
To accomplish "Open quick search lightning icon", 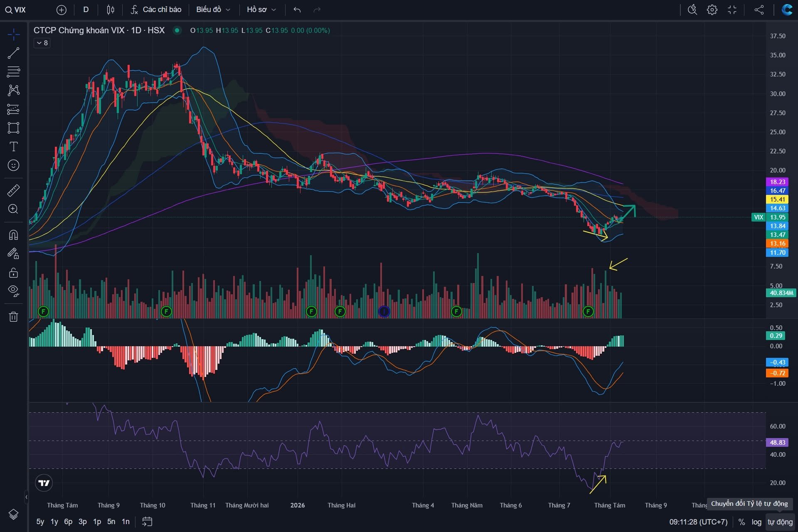I will 692,10.
